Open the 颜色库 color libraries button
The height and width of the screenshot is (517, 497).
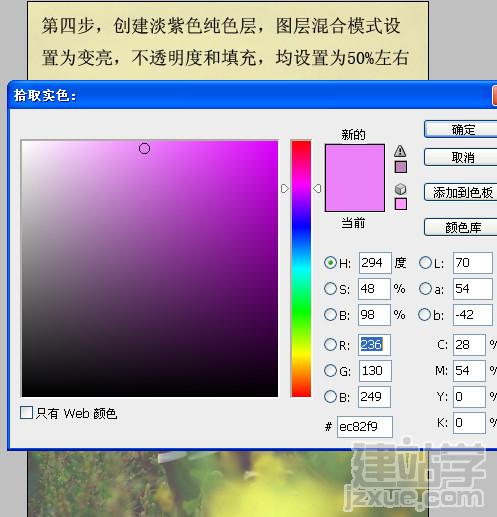(461, 227)
